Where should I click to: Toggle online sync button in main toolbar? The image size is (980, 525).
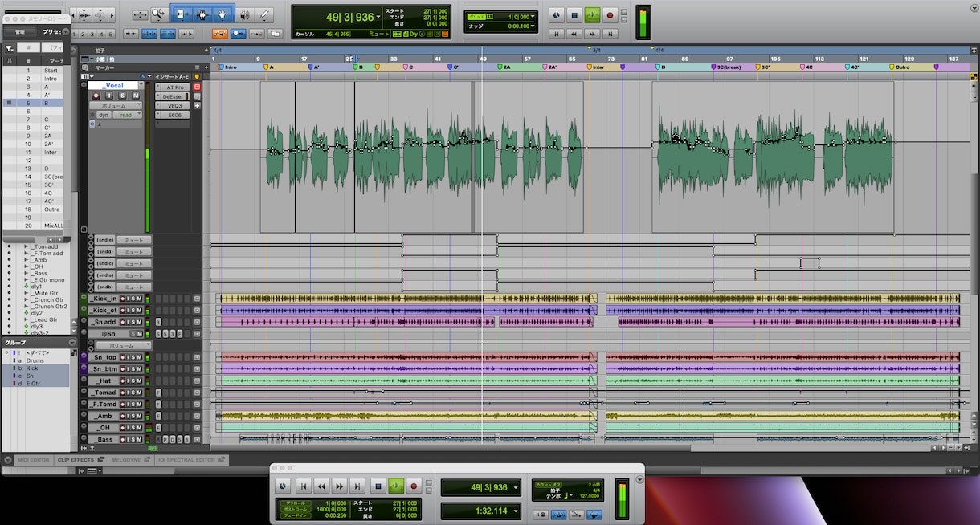[556, 15]
